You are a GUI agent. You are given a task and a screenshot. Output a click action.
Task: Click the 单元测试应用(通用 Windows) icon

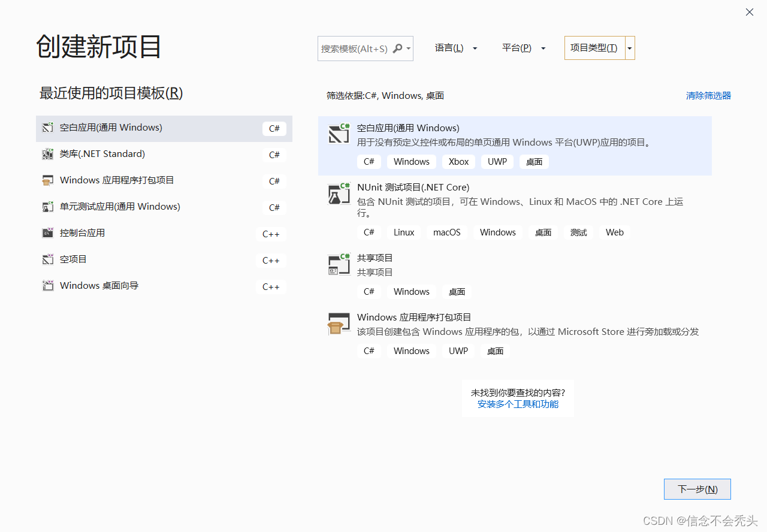coord(48,207)
